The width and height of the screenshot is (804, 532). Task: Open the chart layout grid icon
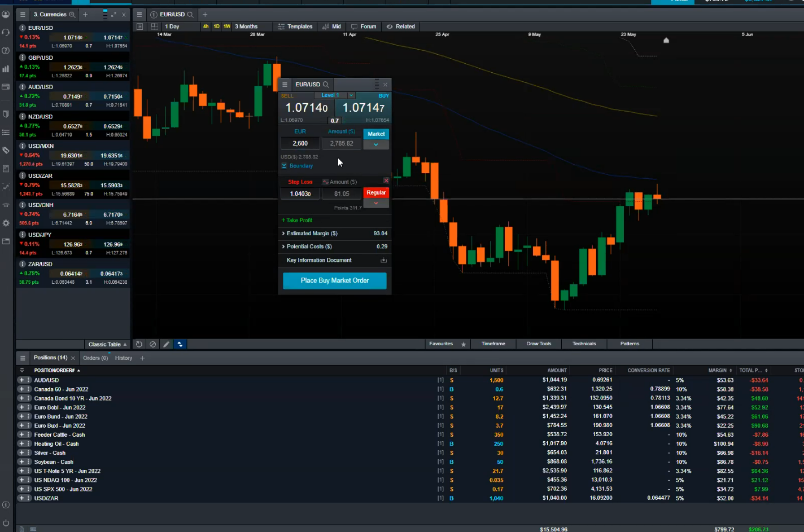[x=154, y=27]
